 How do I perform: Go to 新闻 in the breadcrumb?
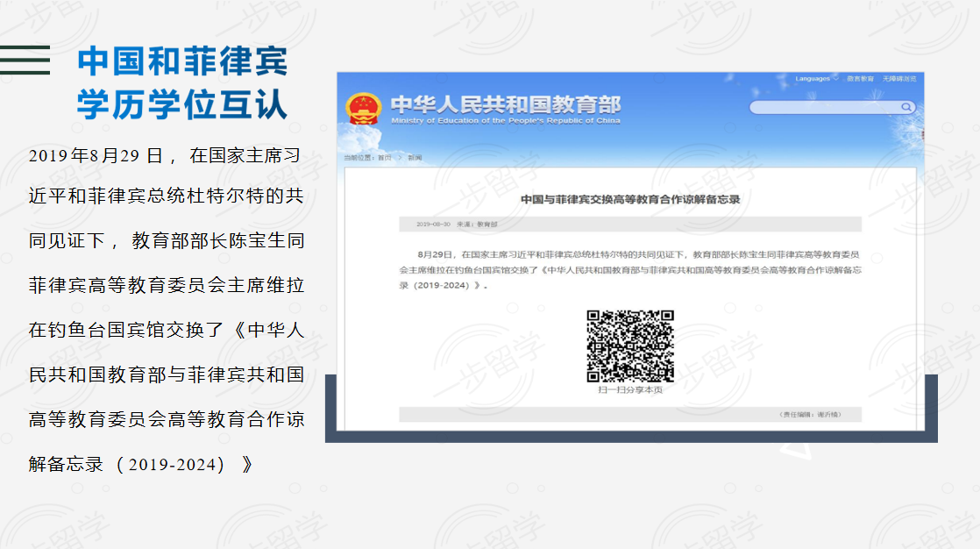(x=415, y=158)
